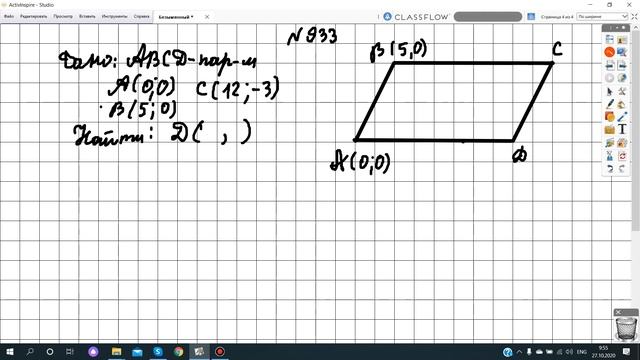The image size is (640, 360).
Task: Select the Eraser tool icon
Action: 609,130
